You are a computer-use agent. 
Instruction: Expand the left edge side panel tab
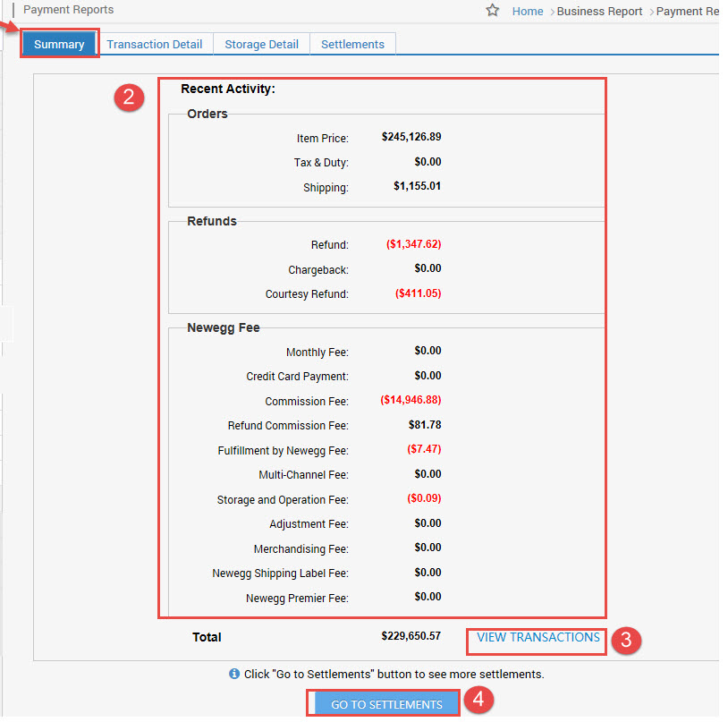(x=6, y=325)
